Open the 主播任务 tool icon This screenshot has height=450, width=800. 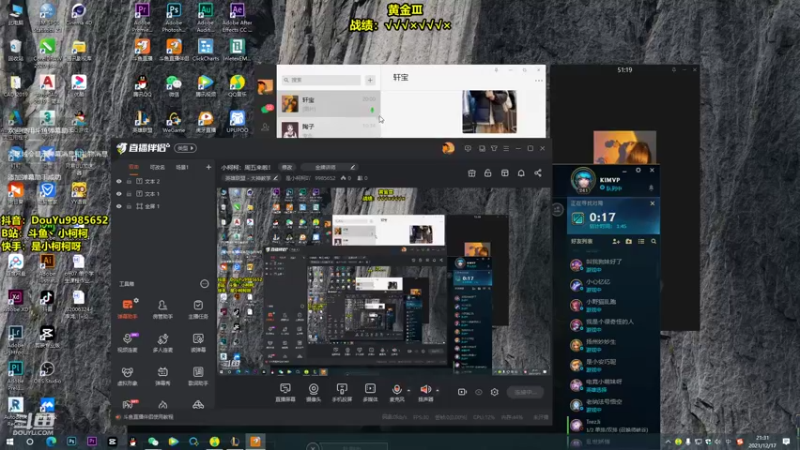coord(198,308)
